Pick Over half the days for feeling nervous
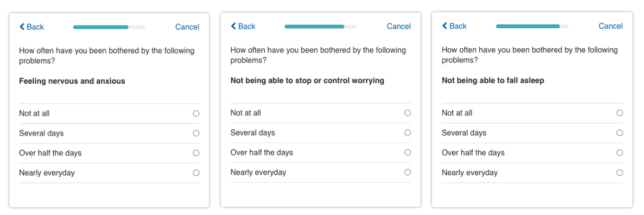Screen dimensions: 644x215 tap(196, 153)
